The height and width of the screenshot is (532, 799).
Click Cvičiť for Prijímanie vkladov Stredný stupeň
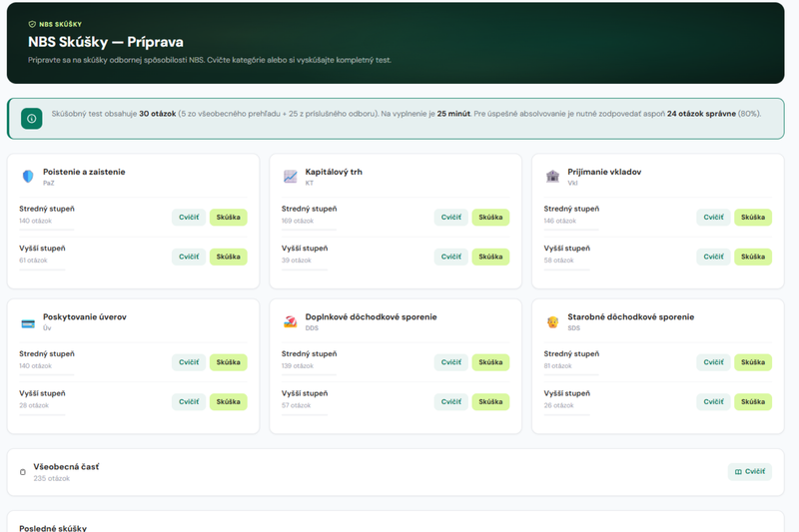click(x=713, y=217)
